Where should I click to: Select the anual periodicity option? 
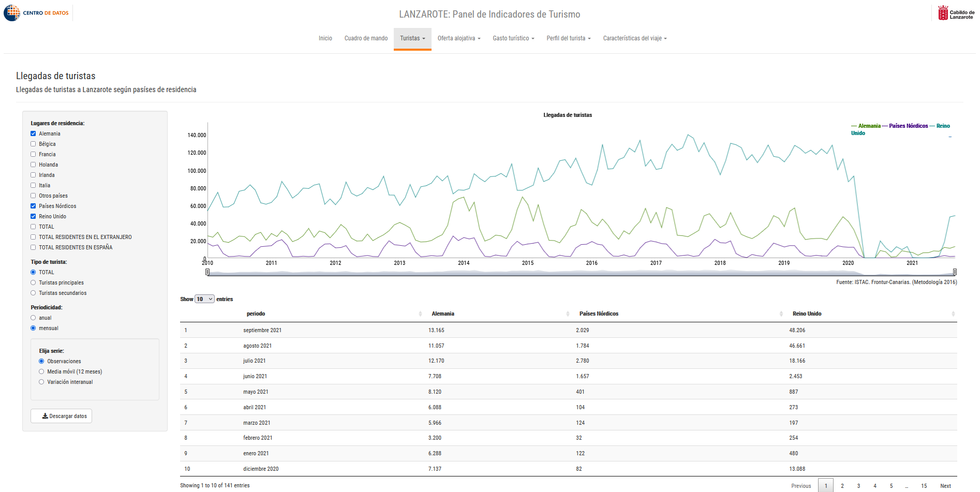[x=33, y=318]
